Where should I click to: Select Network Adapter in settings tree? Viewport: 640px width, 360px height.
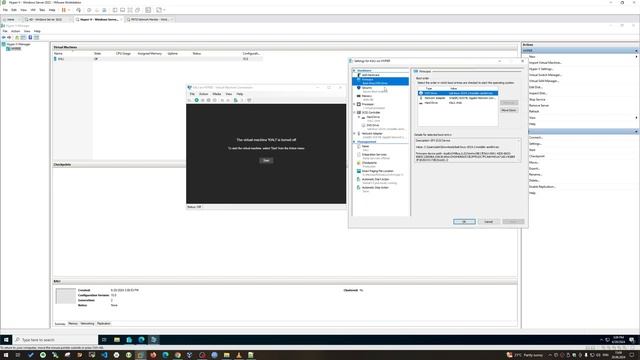(372, 133)
